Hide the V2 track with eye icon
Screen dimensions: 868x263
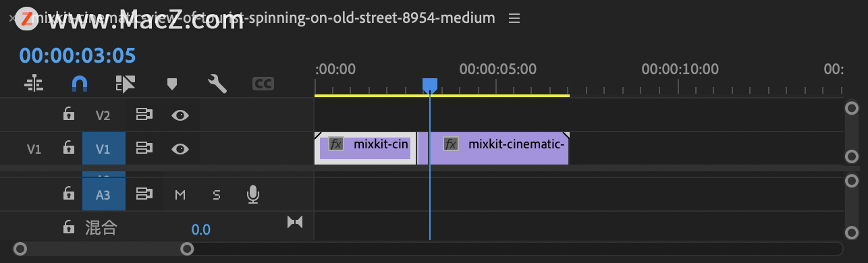point(180,115)
